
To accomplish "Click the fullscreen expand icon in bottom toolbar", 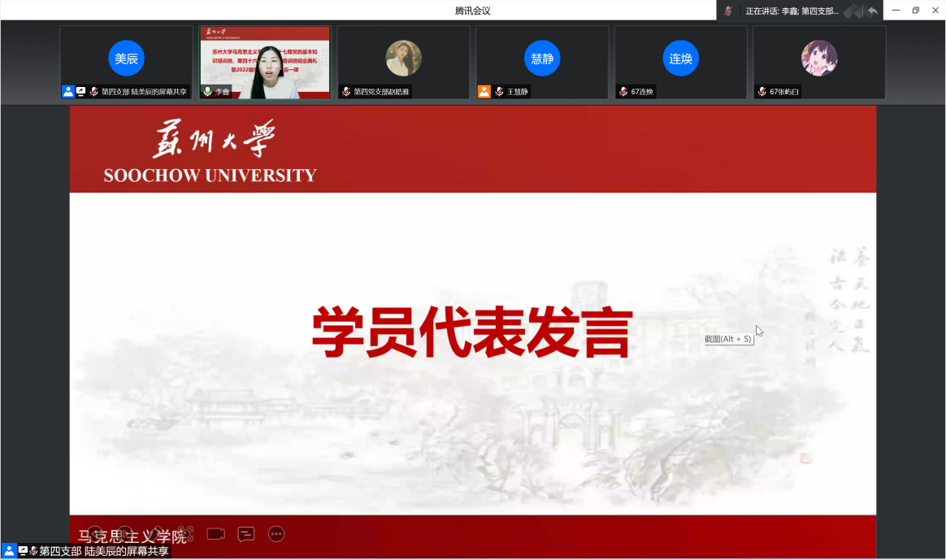I will [187, 533].
